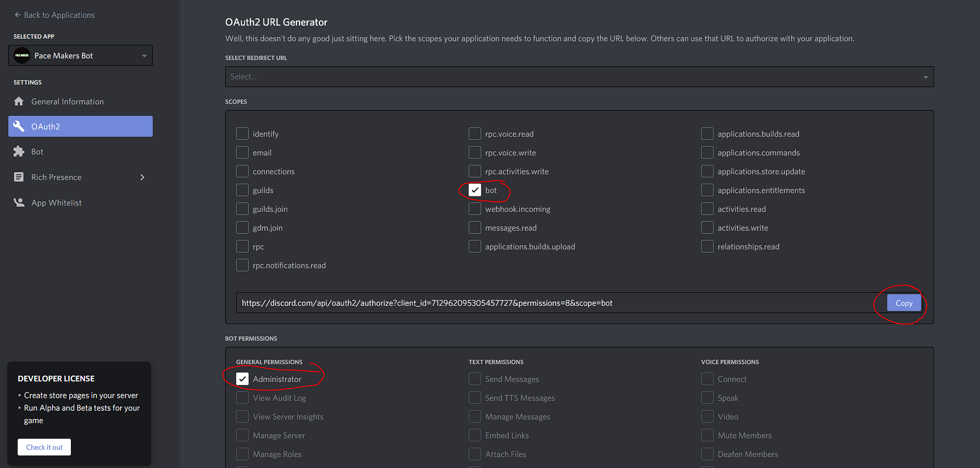The width and height of the screenshot is (980, 468).
Task: Copy the generated OAuth2 URL
Action: [904, 303]
